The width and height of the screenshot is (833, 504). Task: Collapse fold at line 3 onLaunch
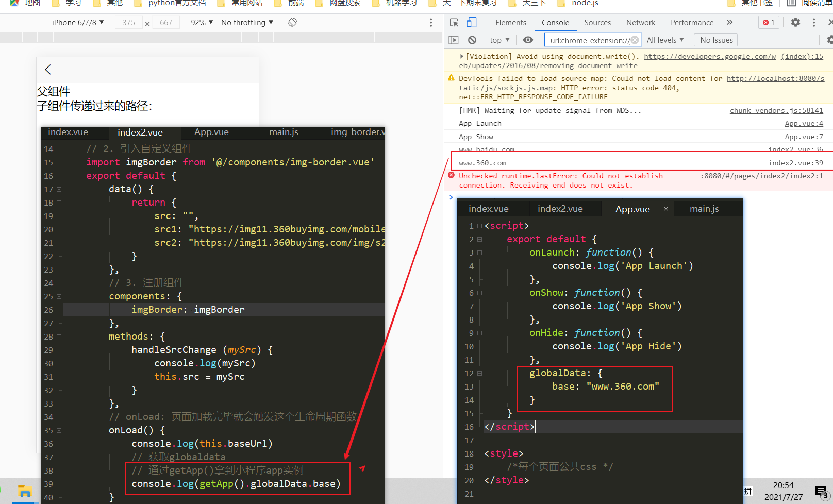(x=479, y=253)
